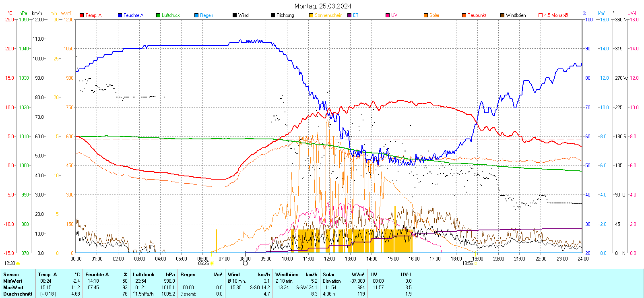Click the yellow Sonnenschein legend square
Screen dimensions: 644x298
311,15
